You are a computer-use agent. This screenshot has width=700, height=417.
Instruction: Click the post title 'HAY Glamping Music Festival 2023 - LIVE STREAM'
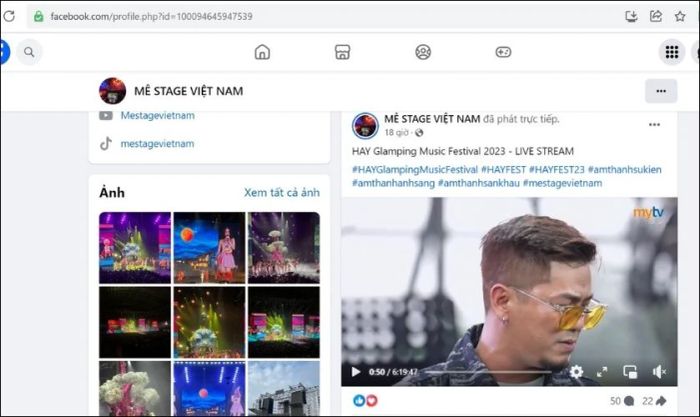tap(462, 151)
